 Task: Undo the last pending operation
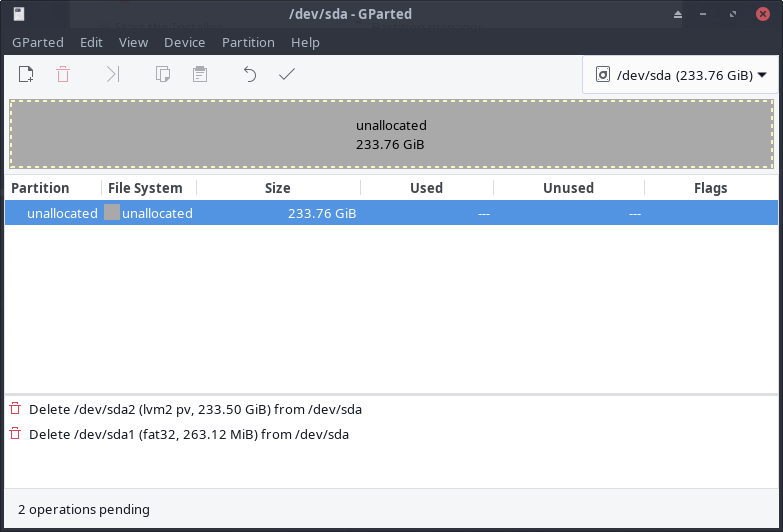coord(250,74)
